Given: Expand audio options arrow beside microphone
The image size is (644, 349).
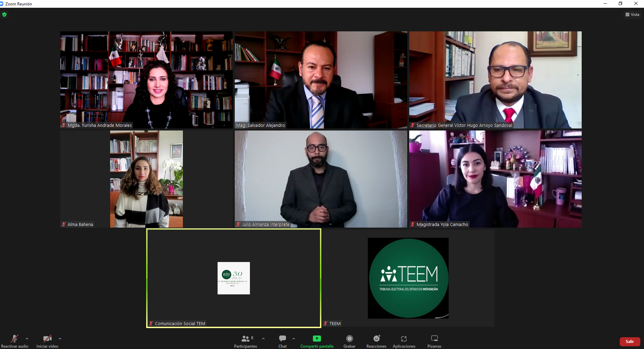Looking at the screenshot, I should click(27, 339).
